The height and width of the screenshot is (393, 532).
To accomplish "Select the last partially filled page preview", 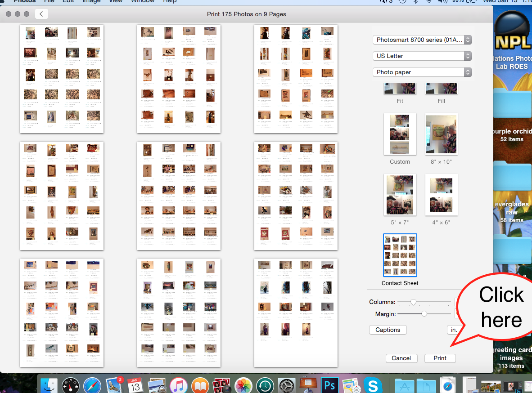I will pos(296,313).
